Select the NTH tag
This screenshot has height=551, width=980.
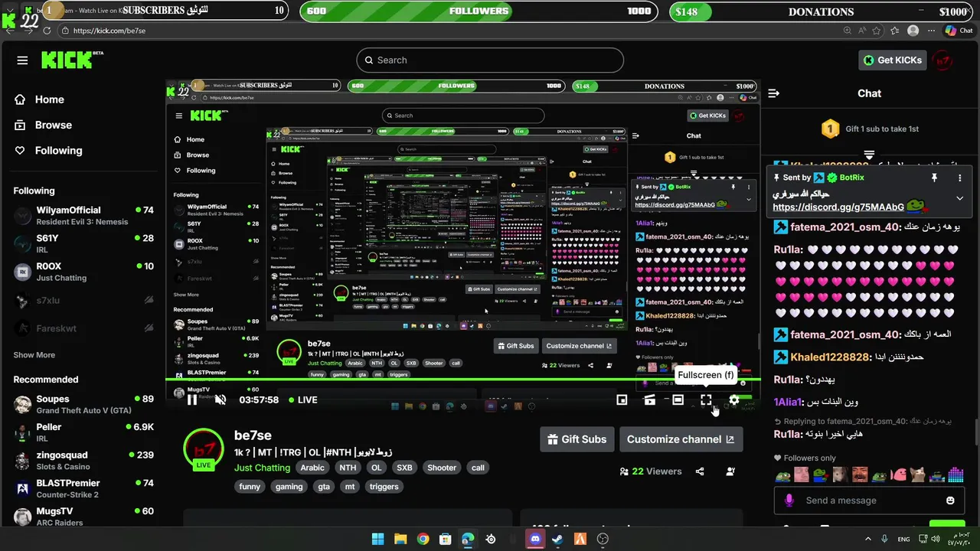coord(348,468)
